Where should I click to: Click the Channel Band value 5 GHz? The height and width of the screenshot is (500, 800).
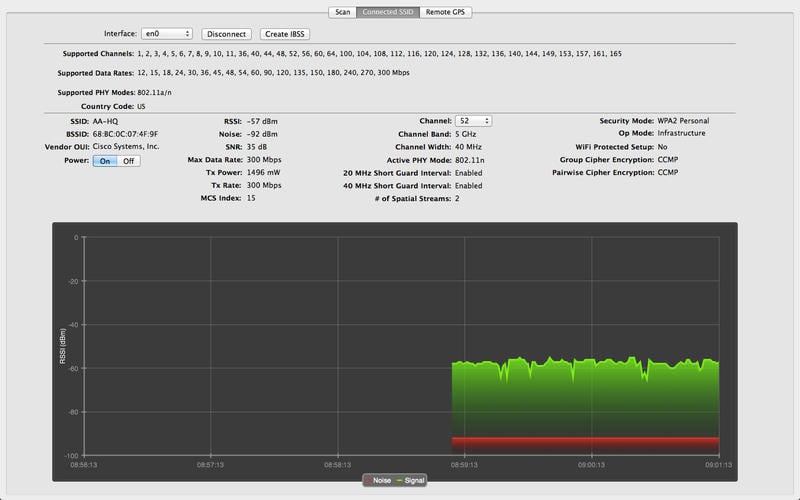(465, 134)
